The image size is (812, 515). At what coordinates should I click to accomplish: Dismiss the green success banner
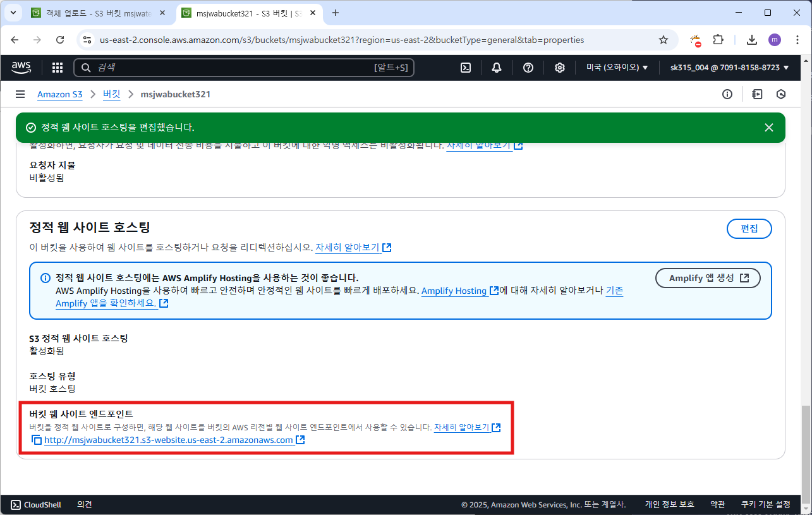(768, 128)
